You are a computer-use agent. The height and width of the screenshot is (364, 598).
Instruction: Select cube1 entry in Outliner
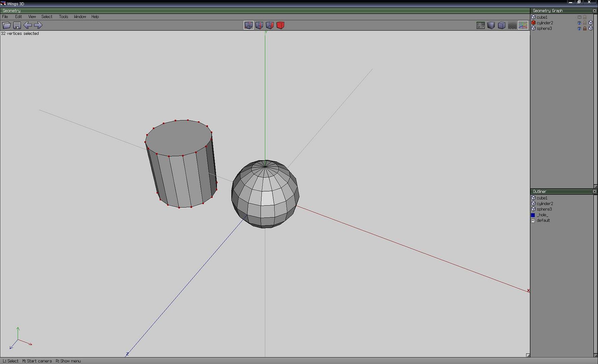542,198
